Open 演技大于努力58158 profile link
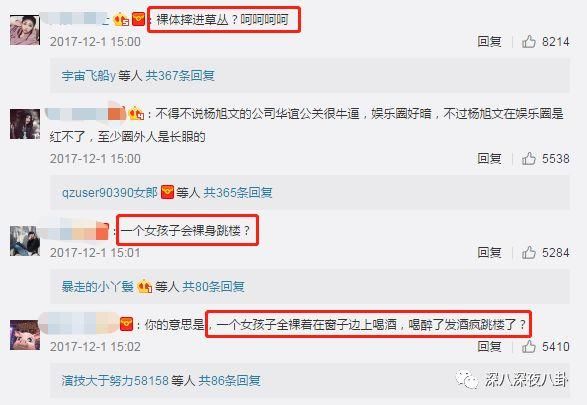The height and width of the screenshot is (405, 587). [x=115, y=381]
